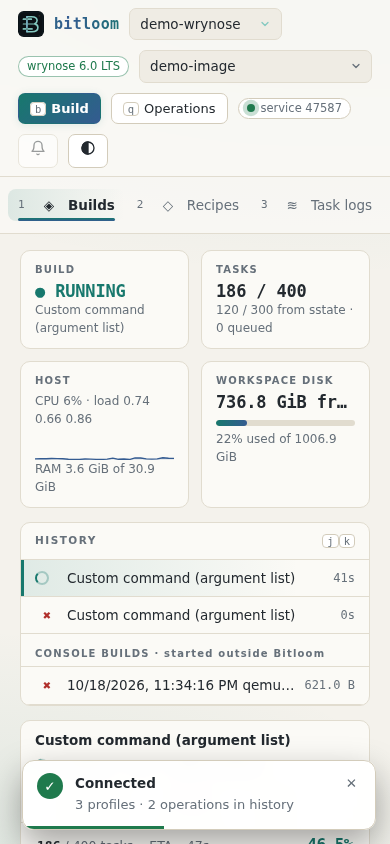Open notifications with the bell icon
Viewport: 390px width, 844px height.
(x=38, y=151)
